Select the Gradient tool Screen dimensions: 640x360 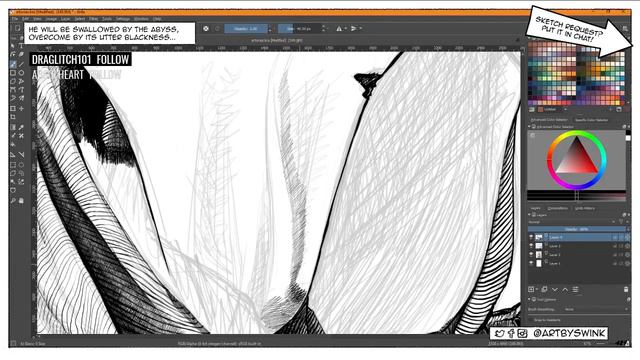13,127
